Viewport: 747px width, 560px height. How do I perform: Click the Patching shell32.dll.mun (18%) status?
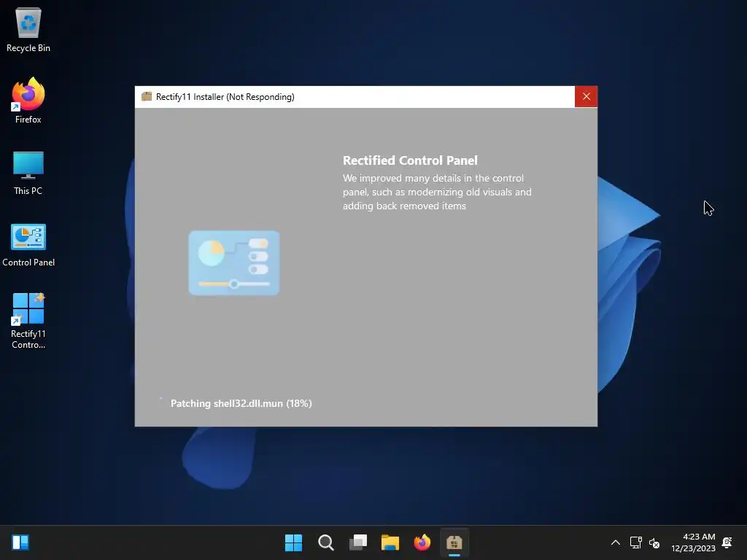(x=241, y=403)
